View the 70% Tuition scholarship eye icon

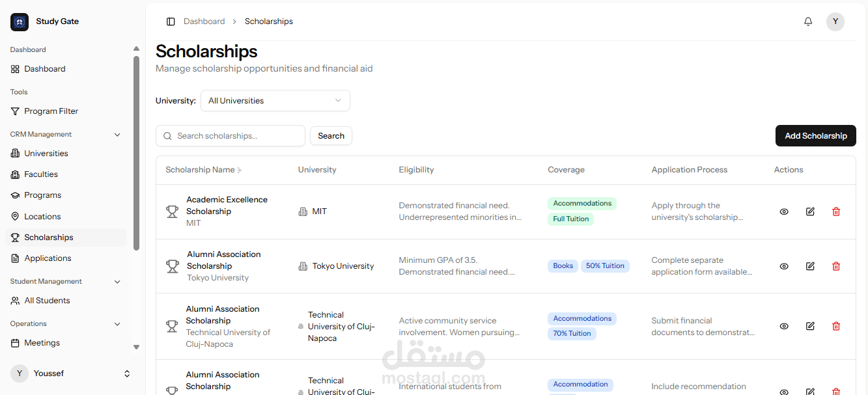click(784, 326)
